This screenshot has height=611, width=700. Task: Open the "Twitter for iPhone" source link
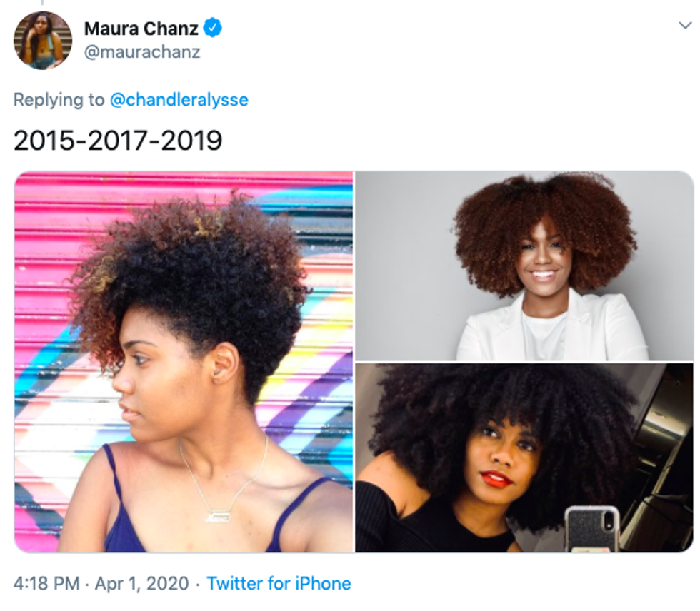pyautogui.click(x=279, y=584)
